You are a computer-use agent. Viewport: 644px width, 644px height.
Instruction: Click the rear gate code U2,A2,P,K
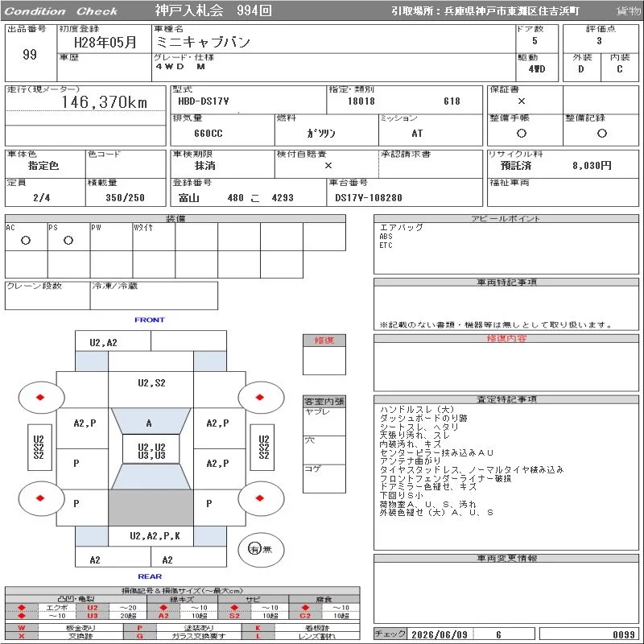(155, 535)
